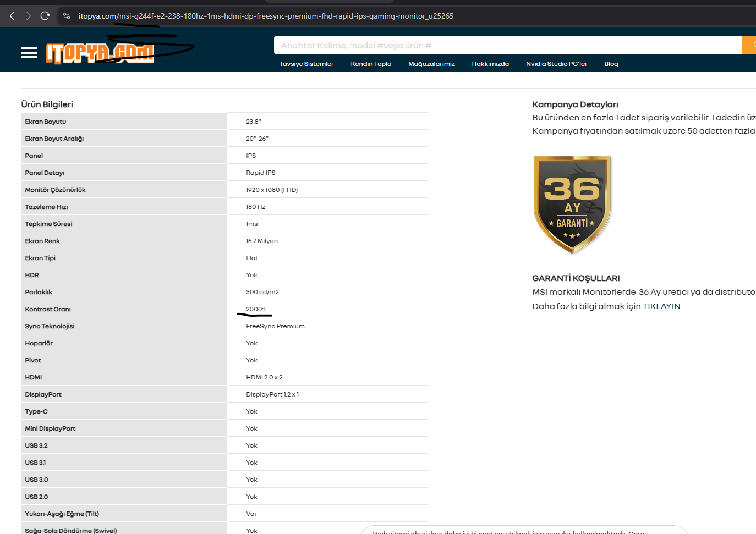Click the Yok value in USB 2.0 row
The image size is (756, 534).
[x=252, y=497]
